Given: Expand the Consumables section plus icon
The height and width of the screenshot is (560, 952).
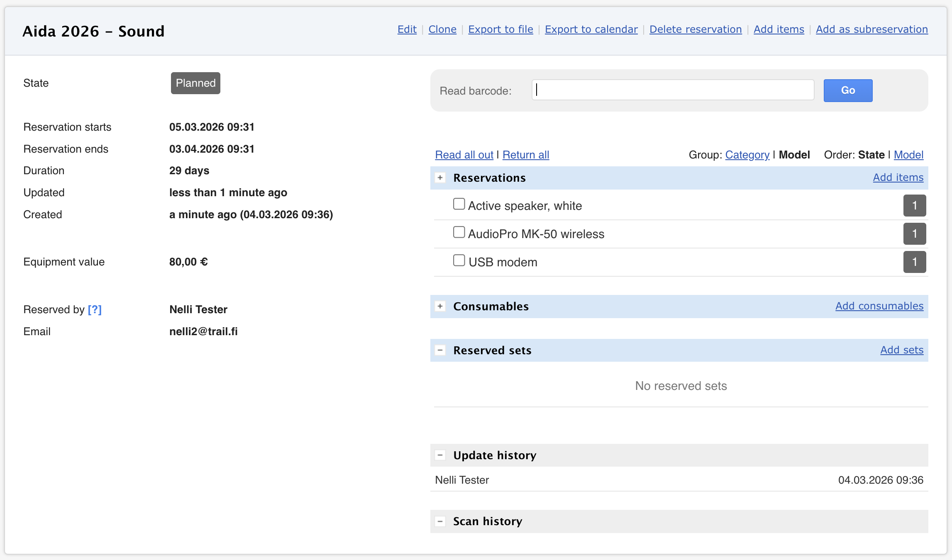Looking at the screenshot, I should (x=440, y=307).
